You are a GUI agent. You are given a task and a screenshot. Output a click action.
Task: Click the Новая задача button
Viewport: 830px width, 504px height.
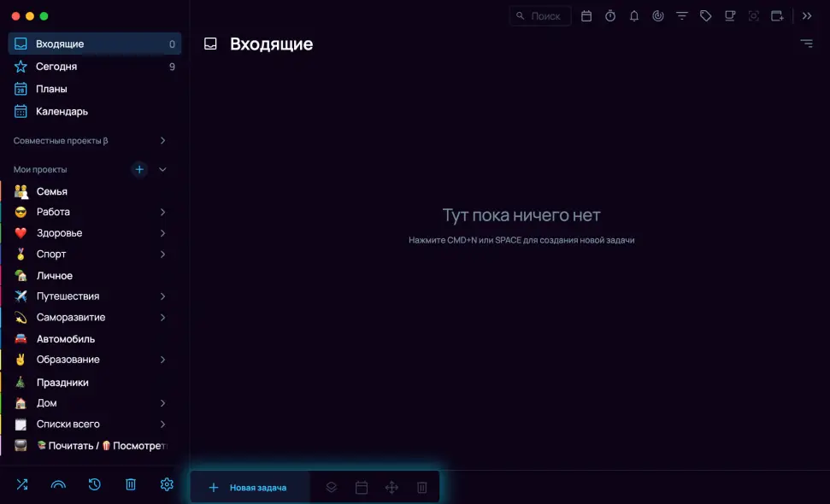tap(248, 487)
